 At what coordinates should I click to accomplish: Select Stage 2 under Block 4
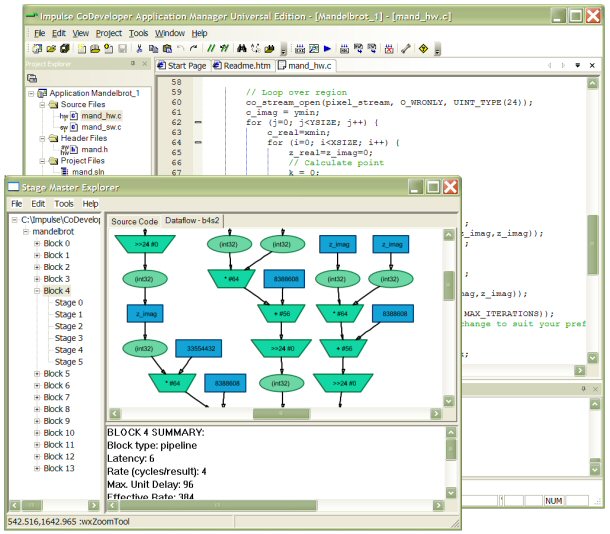point(68,326)
